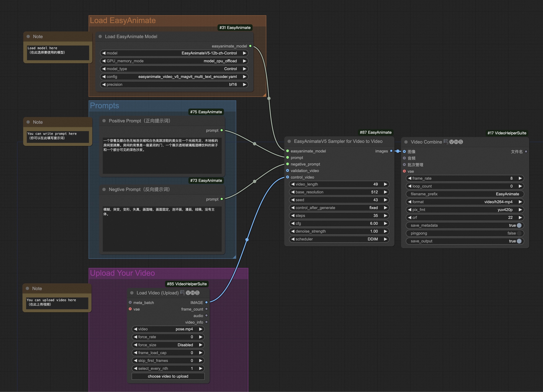This screenshot has height=392, width=543.
Task: Open the control_after_generate dropdown
Action: tap(339, 208)
